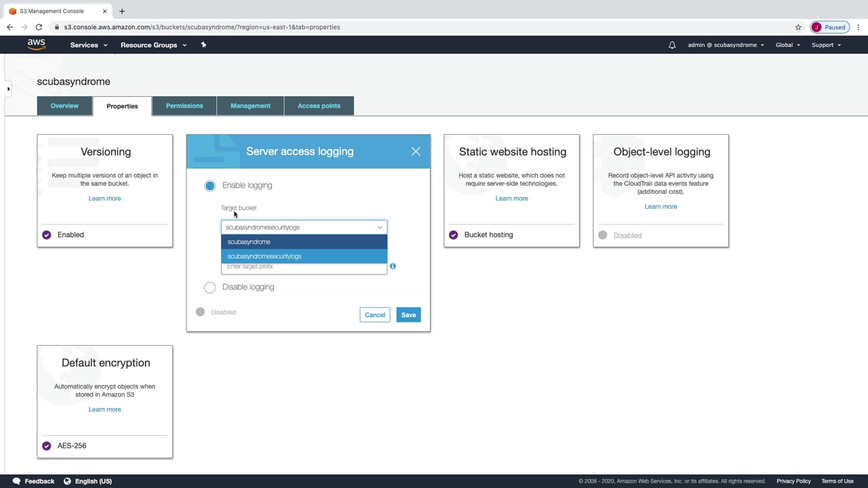Screen dimensions: 868x488
Task: Open the Target bucket dropdown
Action: [304, 227]
